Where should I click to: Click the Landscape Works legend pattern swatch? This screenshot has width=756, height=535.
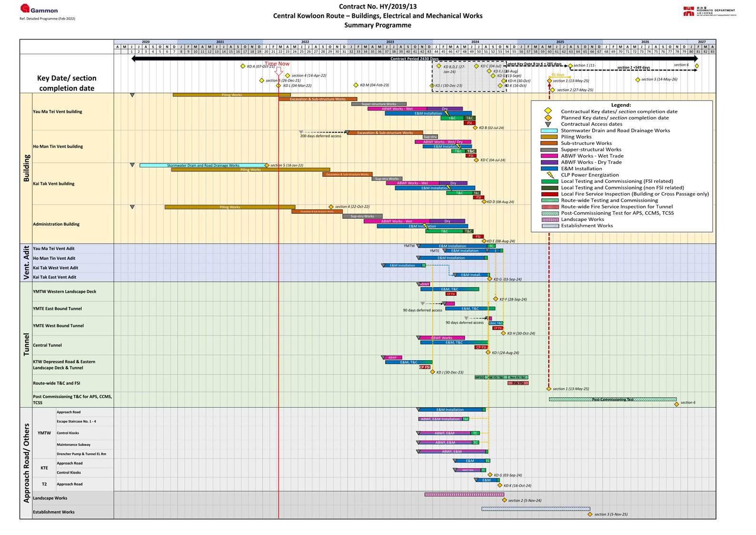(550, 220)
